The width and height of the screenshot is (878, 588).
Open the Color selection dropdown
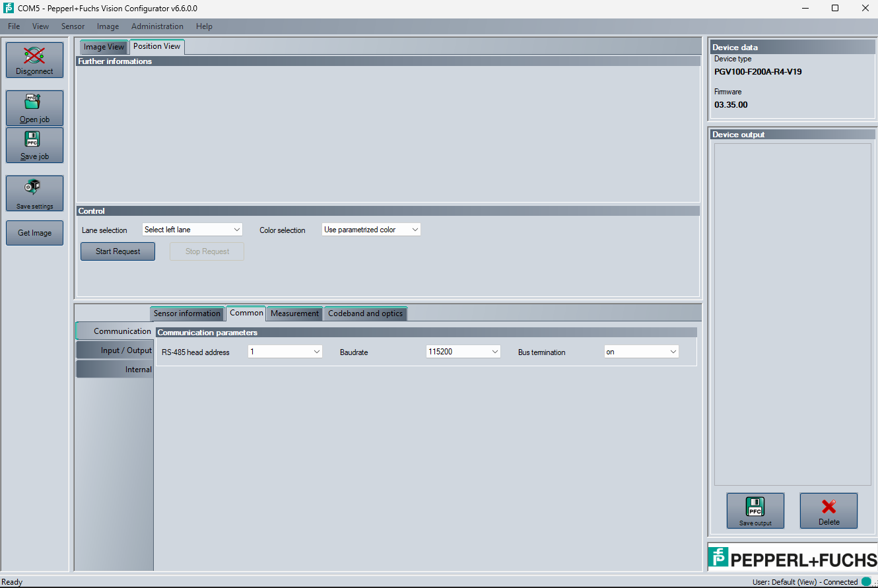371,230
